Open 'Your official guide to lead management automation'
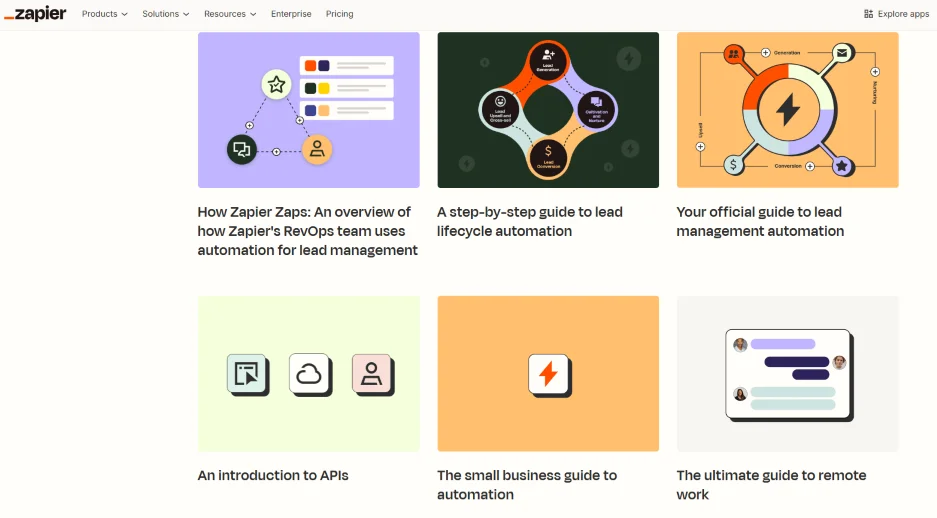This screenshot has height=518, width=937. point(759,221)
